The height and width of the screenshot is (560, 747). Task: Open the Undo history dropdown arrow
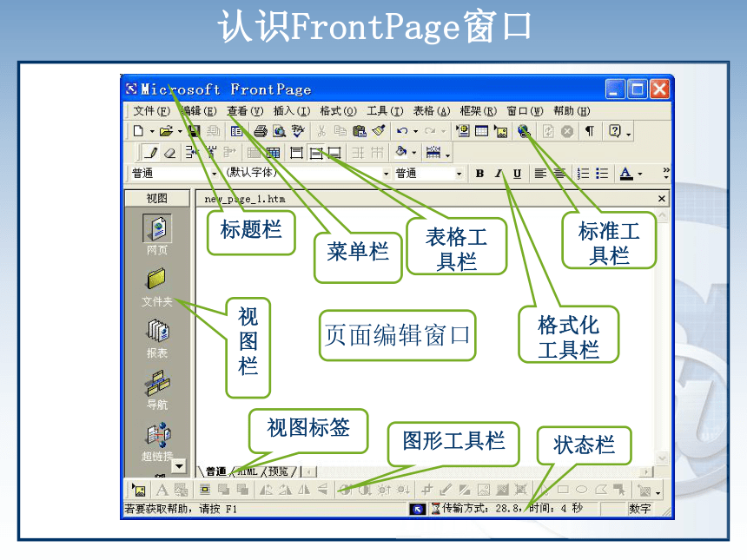(415, 131)
